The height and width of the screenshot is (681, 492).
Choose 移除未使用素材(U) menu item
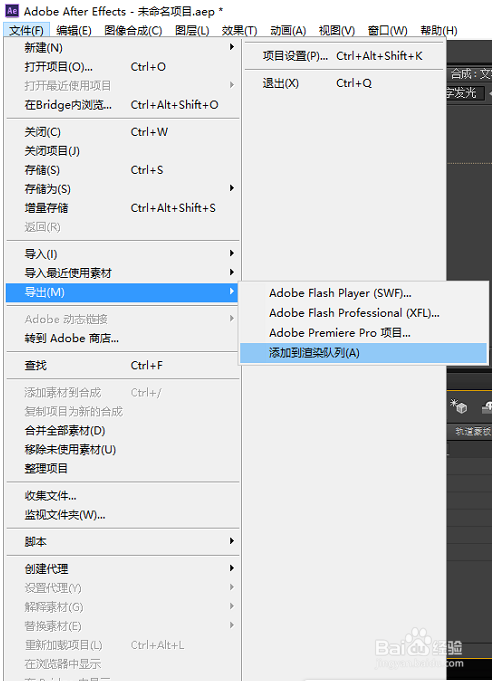click(x=122, y=450)
